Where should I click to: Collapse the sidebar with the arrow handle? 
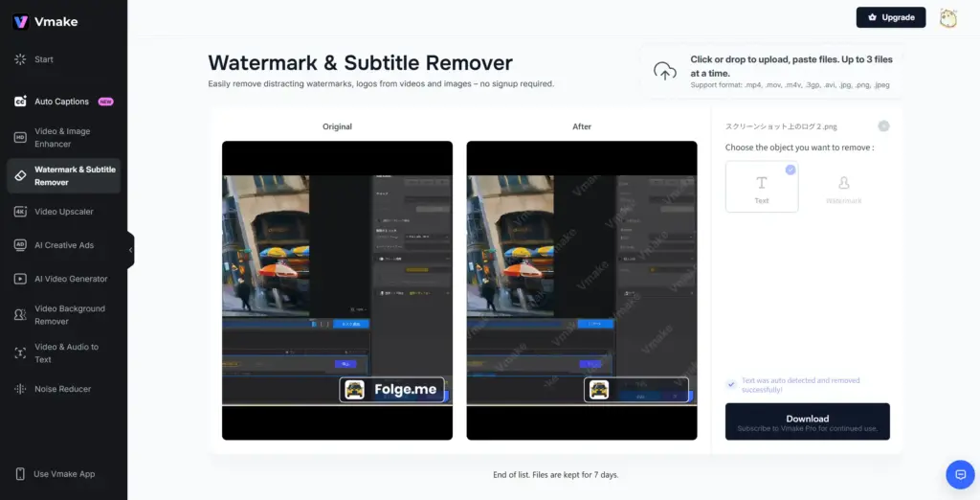click(x=130, y=250)
